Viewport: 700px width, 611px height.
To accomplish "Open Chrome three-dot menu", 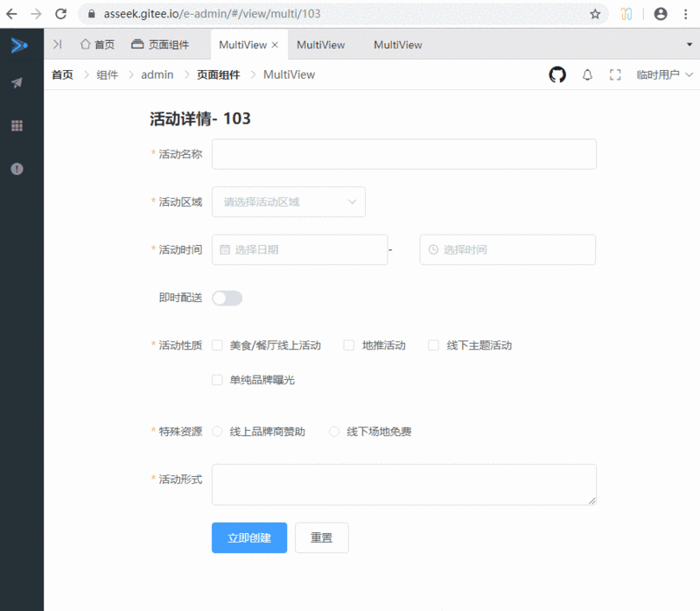I will (x=686, y=14).
